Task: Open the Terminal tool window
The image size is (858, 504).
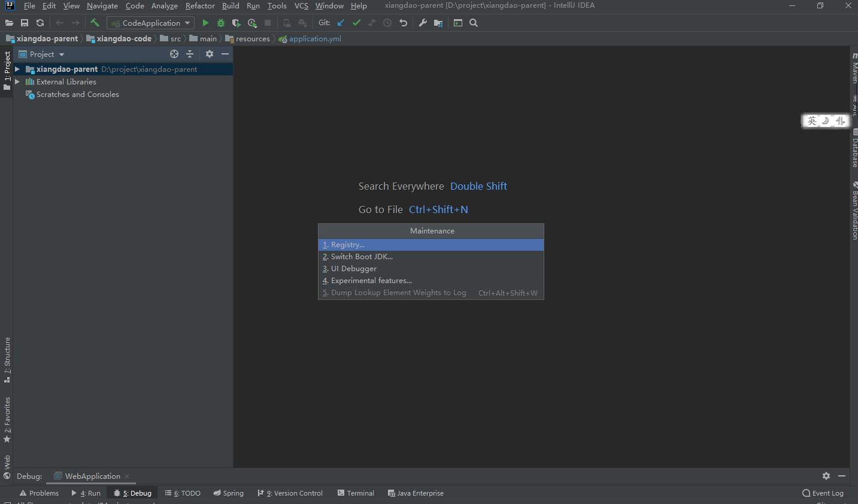Action: coord(356,493)
